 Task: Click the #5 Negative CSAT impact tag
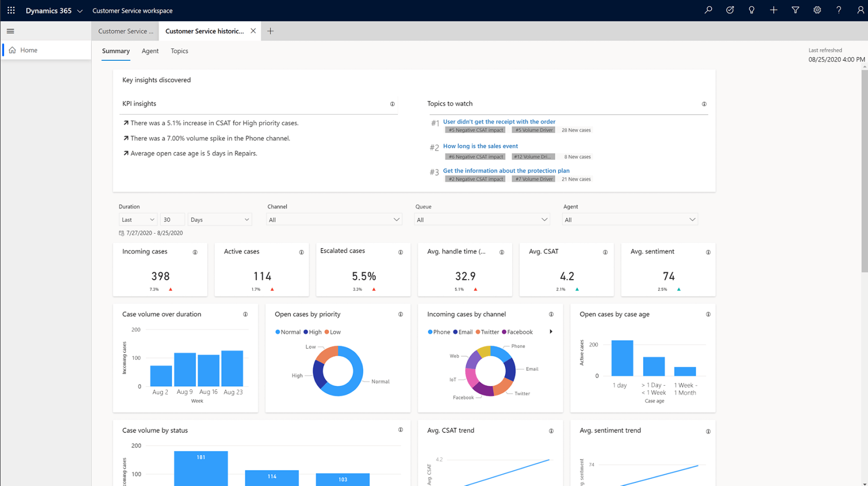click(x=475, y=130)
